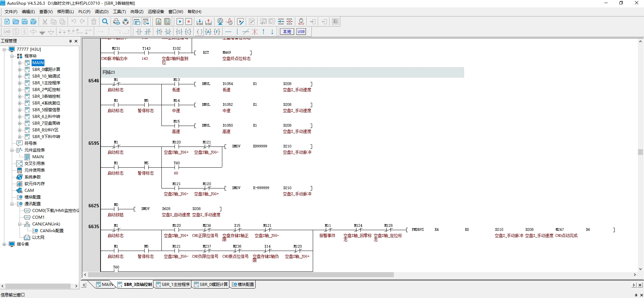Toggle the USB connection button

[x=301, y=32]
